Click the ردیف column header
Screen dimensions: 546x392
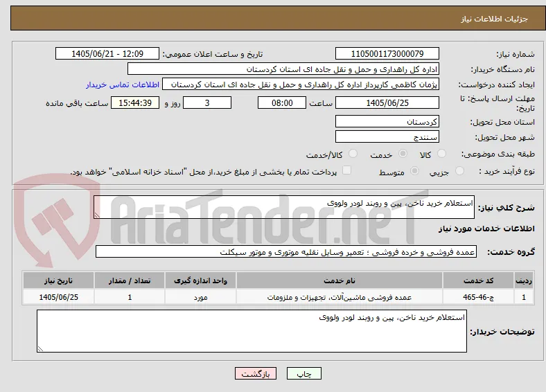pos(524,280)
